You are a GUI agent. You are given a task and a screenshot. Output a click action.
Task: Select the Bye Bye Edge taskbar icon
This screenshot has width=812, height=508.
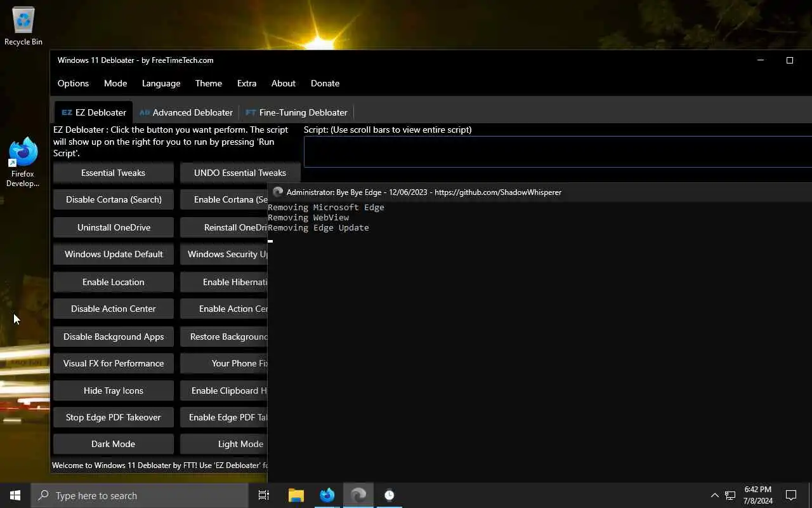358,495
